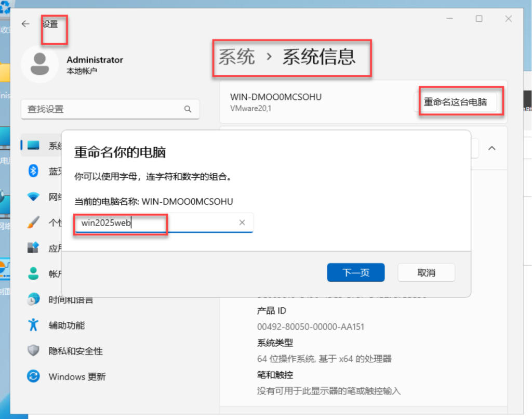This screenshot has width=532, height=419.
Task: Open 辅助功能 accessibility settings
Action: pyautogui.click(x=66, y=325)
